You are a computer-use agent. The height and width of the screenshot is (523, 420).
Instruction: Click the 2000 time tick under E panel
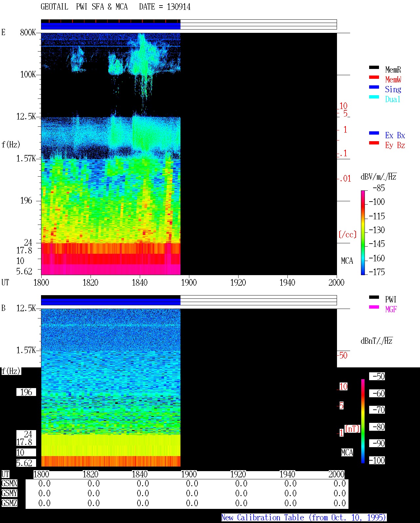pyautogui.click(x=336, y=282)
